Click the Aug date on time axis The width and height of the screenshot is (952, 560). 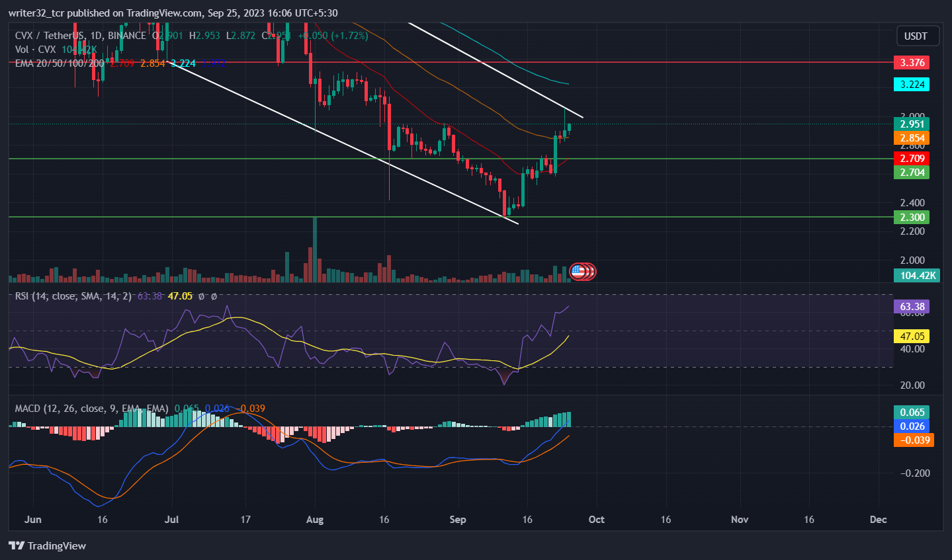click(315, 520)
